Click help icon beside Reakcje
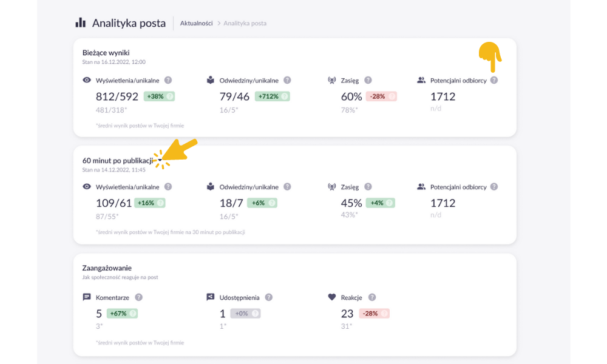The image size is (607, 364). point(372,297)
